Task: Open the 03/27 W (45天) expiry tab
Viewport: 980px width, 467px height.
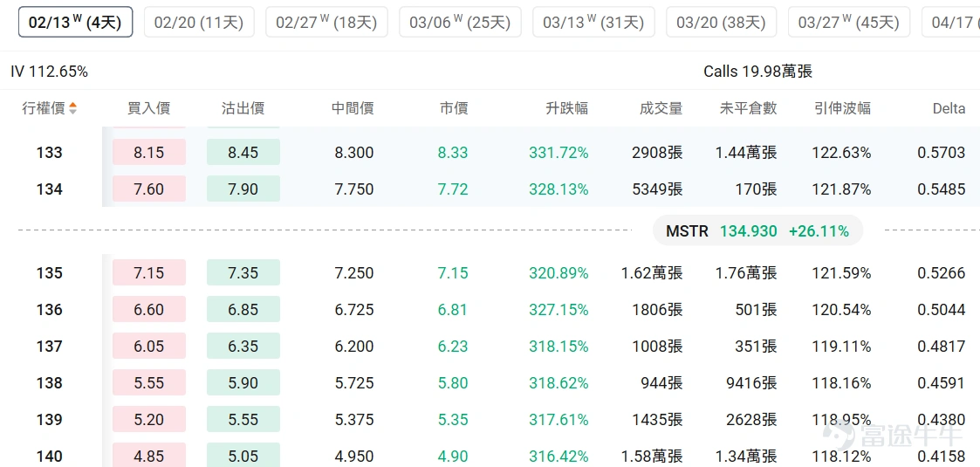Action: (x=849, y=23)
